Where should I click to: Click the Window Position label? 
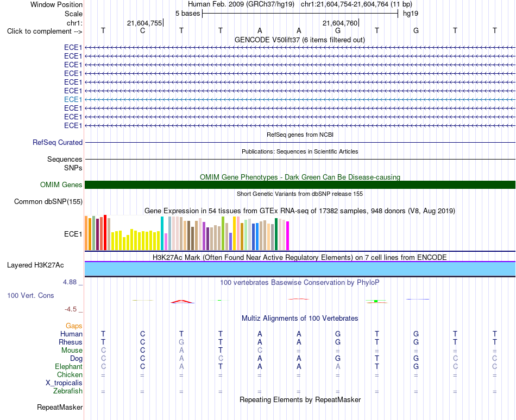[56, 4]
